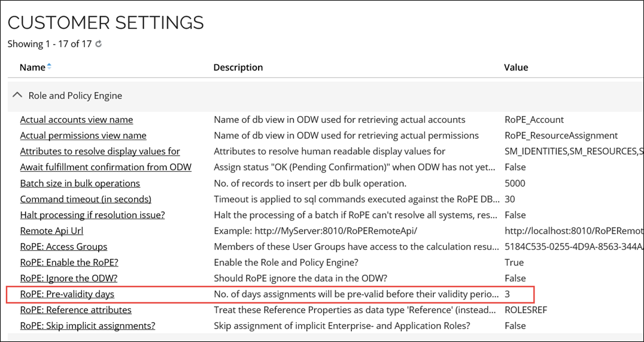Open Actual permissions view name link
The width and height of the screenshot is (644, 342).
(x=83, y=135)
